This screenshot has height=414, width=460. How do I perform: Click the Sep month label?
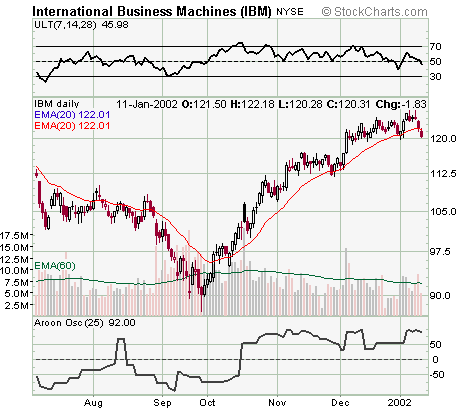[162, 403]
